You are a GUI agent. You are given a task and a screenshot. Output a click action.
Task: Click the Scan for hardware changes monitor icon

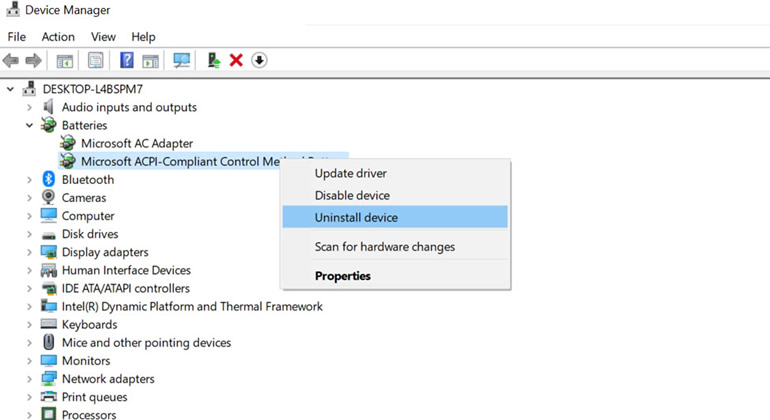[x=182, y=60]
